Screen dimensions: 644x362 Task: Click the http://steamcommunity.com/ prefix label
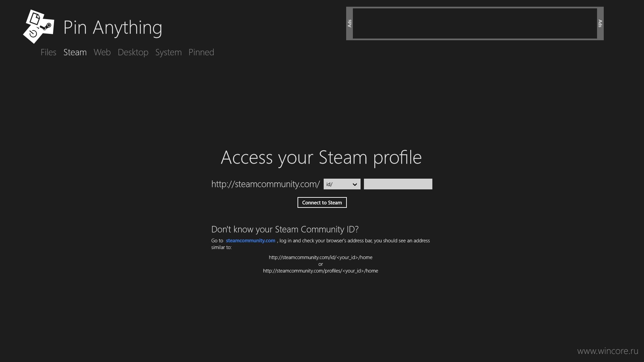click(x=266, y=184)
